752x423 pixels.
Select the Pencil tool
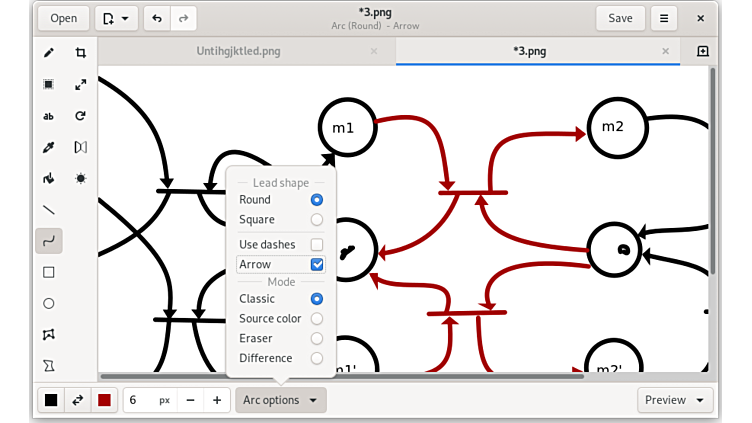48,53
